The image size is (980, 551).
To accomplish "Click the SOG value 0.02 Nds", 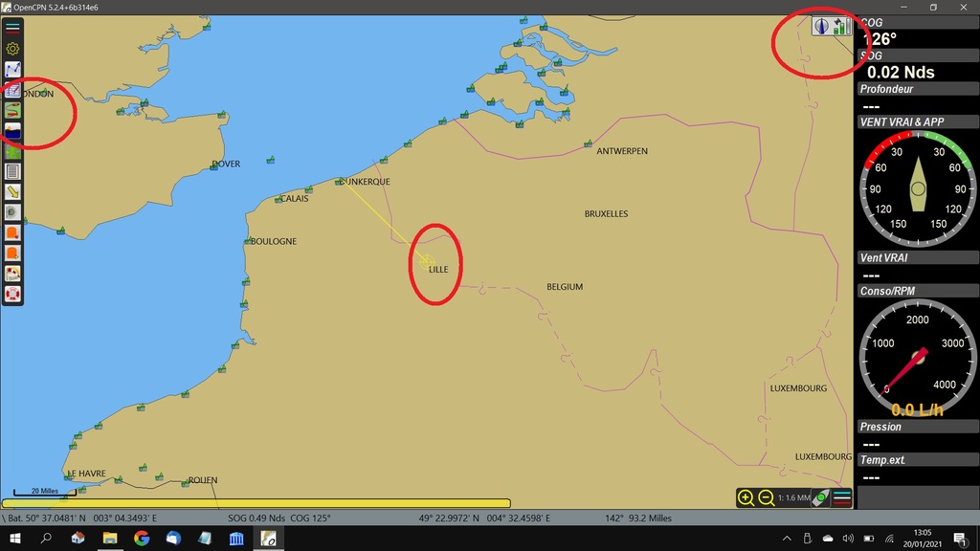I will tap(901, 73).
